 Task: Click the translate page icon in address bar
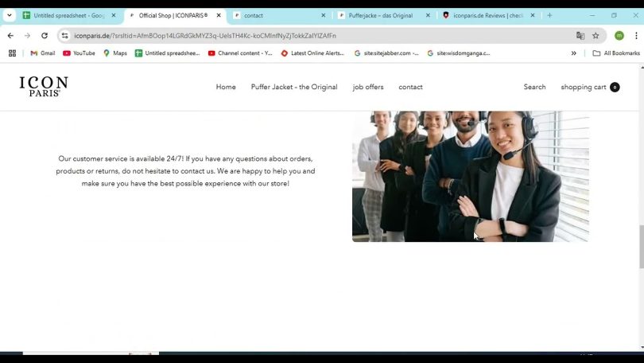pos(580,36)
